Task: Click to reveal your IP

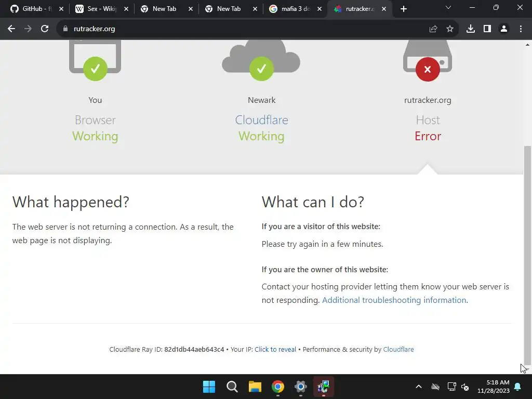Action: (275, 350)
